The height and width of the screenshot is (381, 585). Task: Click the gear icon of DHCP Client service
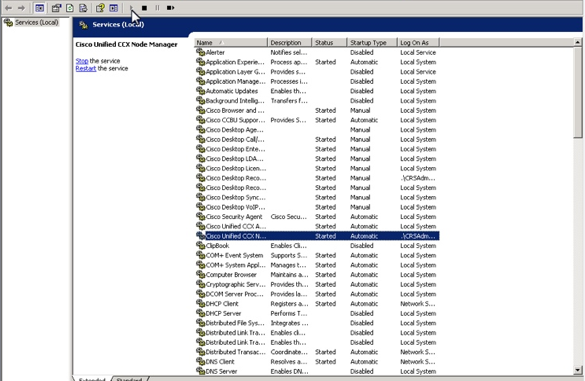200,304
